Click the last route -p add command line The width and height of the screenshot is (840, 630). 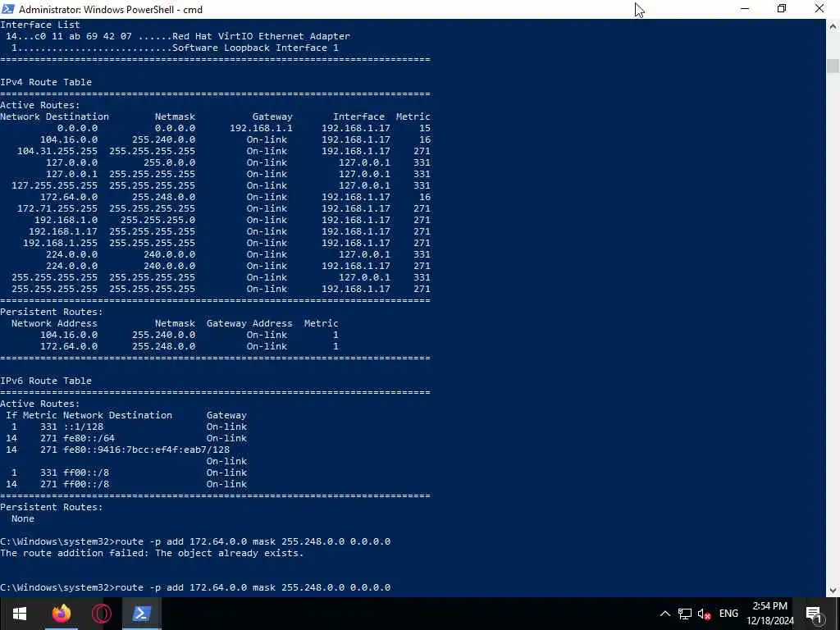[x=195, y=587]
